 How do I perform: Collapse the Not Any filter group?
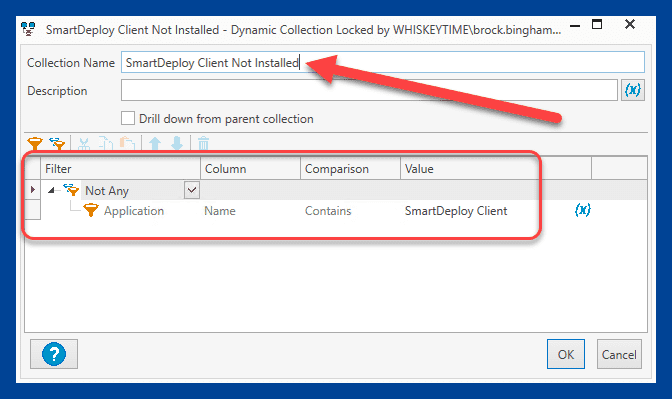[51, 190]
